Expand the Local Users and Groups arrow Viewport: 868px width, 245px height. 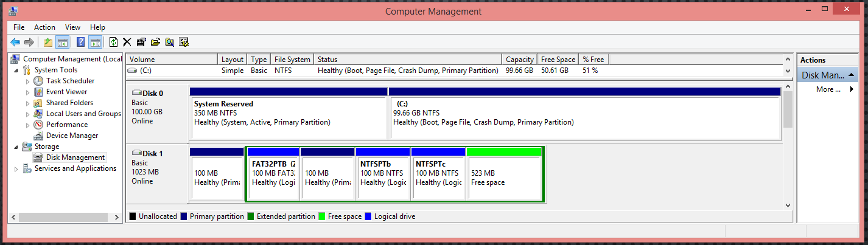pos(27,114)
